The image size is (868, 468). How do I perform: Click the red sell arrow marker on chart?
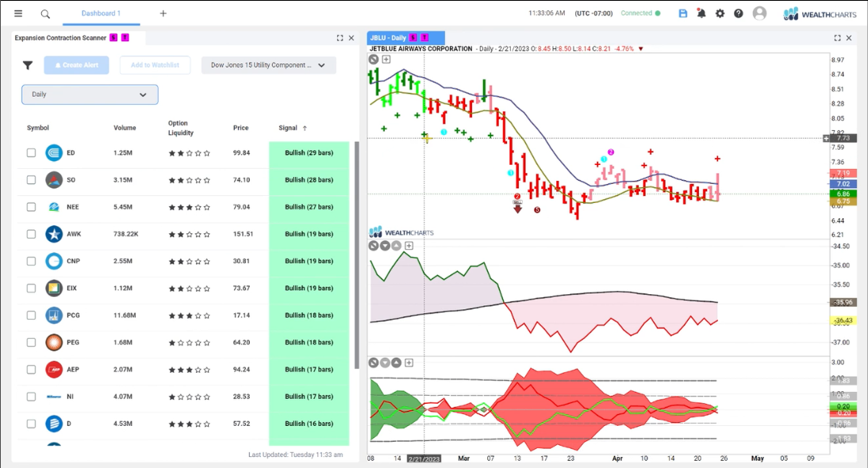coord(517,208)
